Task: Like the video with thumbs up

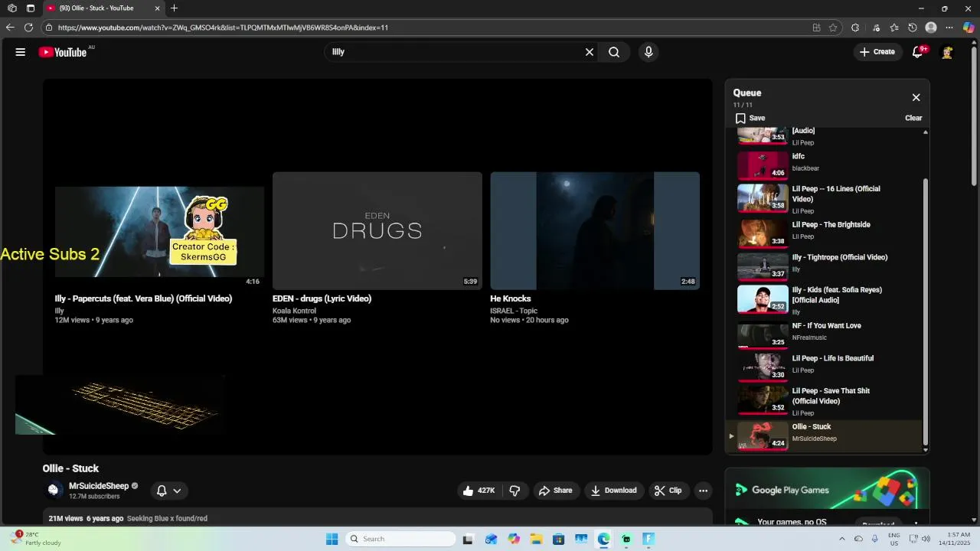Action: point(478,491)
